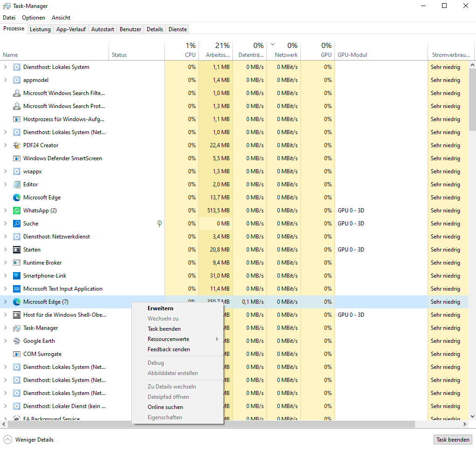Click the Google Earth process icon
Viewport: 476px width, 450px height.
point(17,341)
